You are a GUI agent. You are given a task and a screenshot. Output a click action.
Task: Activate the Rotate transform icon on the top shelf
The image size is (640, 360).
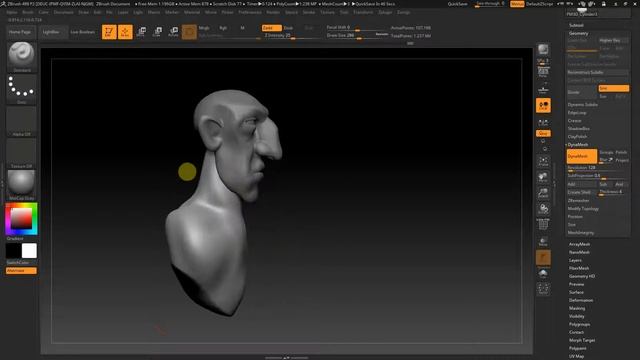[173, 32]
